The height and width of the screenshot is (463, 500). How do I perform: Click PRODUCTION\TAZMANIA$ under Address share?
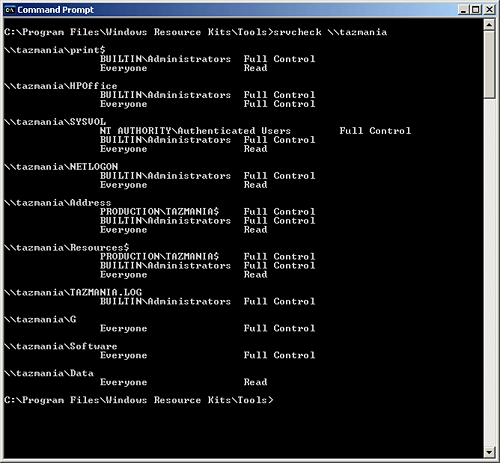pyautogui.click(x=159, y=212)
